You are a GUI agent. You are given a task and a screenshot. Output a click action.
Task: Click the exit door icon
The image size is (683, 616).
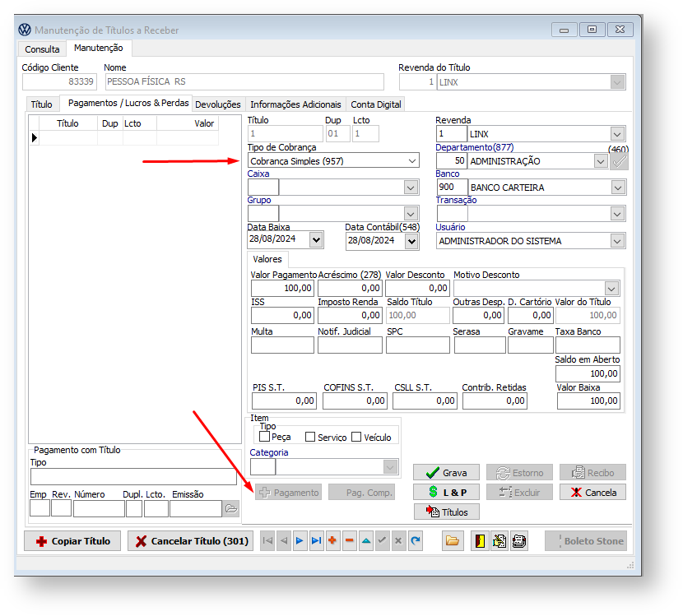point(480,540)
